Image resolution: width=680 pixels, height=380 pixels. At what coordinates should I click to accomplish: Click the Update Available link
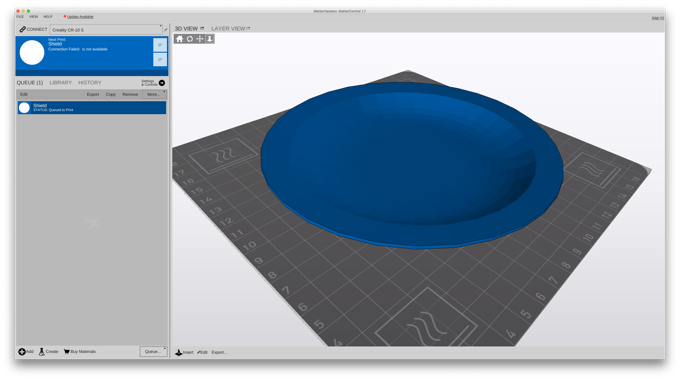[x=80, y=16]
